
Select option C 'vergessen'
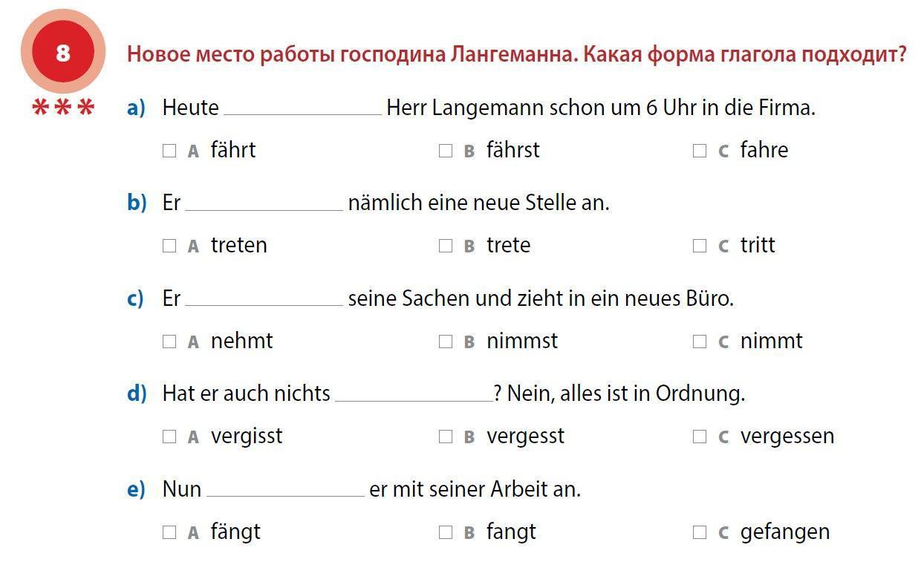[x=700, y=437]
